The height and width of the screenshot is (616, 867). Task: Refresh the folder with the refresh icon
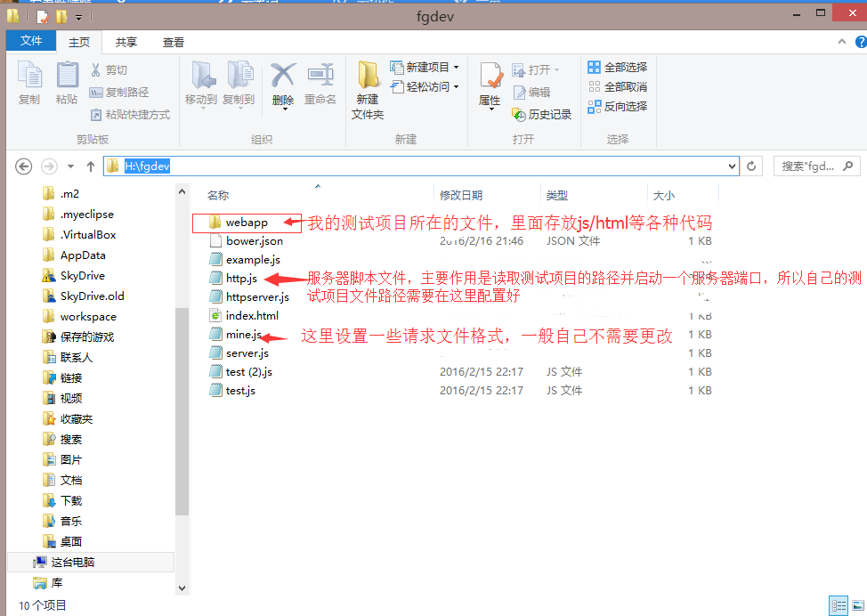[750, 166]
